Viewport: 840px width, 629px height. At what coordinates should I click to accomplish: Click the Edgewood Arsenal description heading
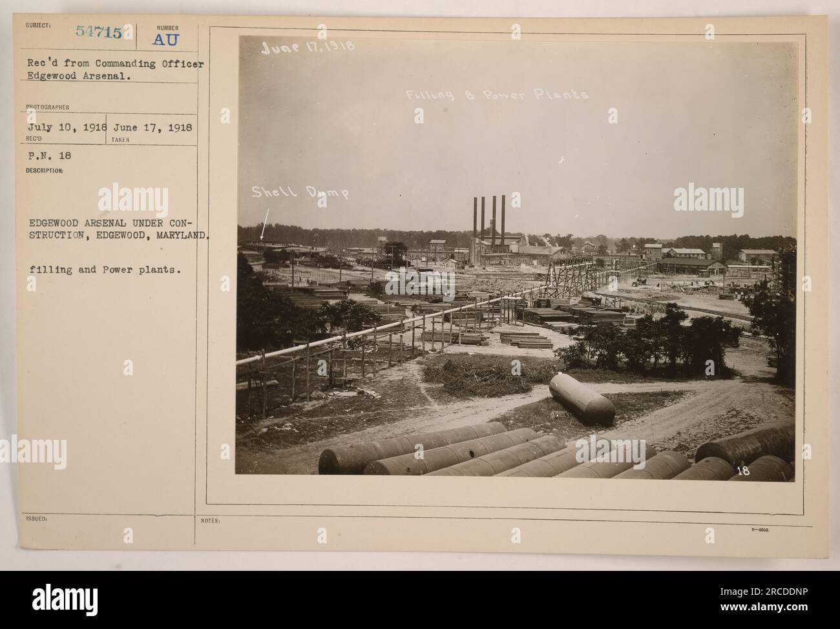pos(118,229)
